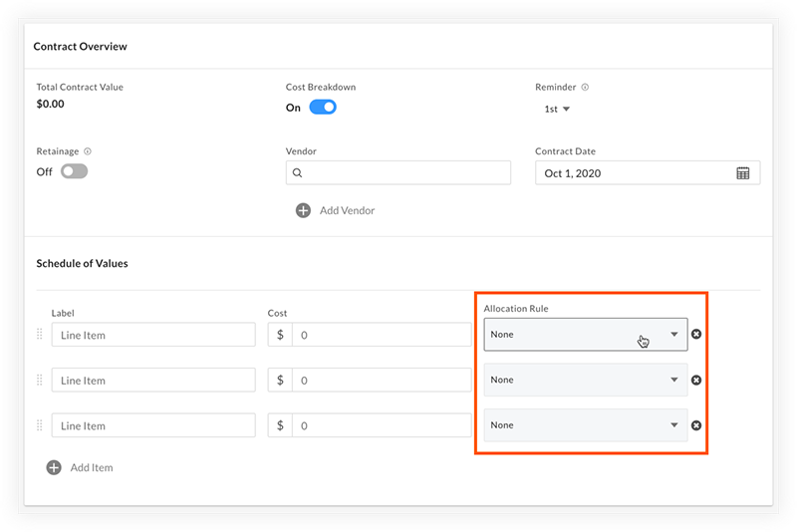This screenshot has width=797, height=532.
Task: Click the Add Item plus icon
Action: point(54,467)
